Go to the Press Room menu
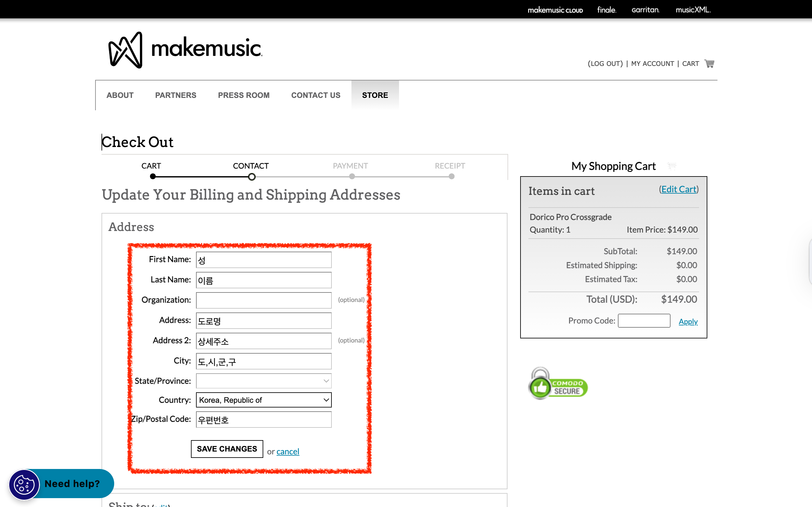 pos(244,95)
